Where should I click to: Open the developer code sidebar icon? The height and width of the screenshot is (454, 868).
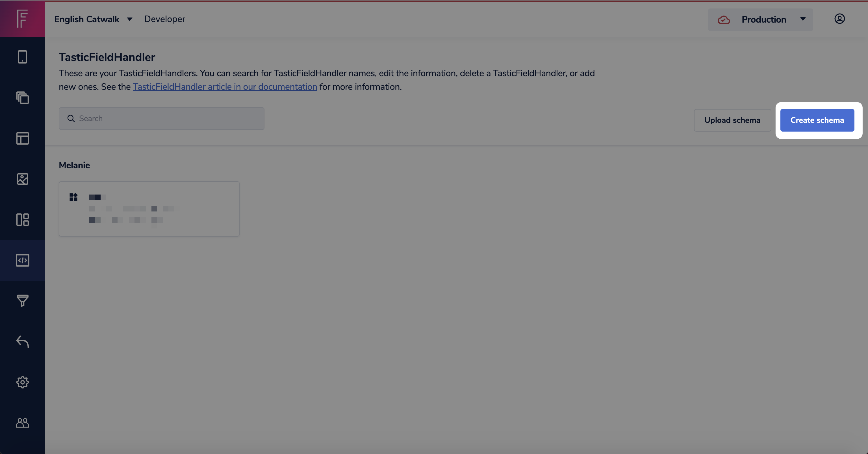[22, 260]
